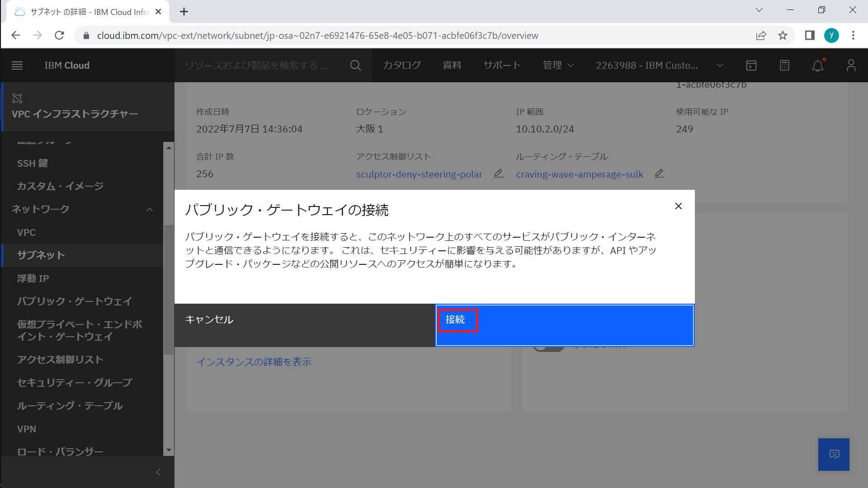Click the feedback chat icon button
The height and width of the screenshot is (488, 868).
point(834,454)
